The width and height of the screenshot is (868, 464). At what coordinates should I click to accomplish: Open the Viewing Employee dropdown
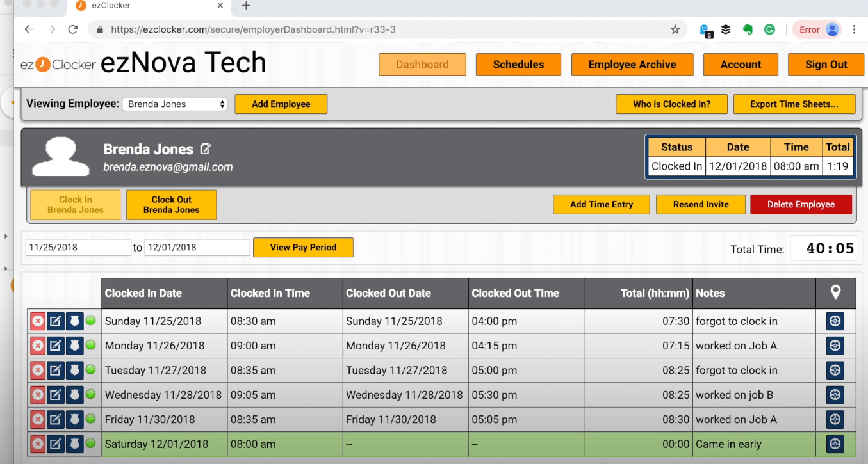pyautogui.click(x=174, y=104)
